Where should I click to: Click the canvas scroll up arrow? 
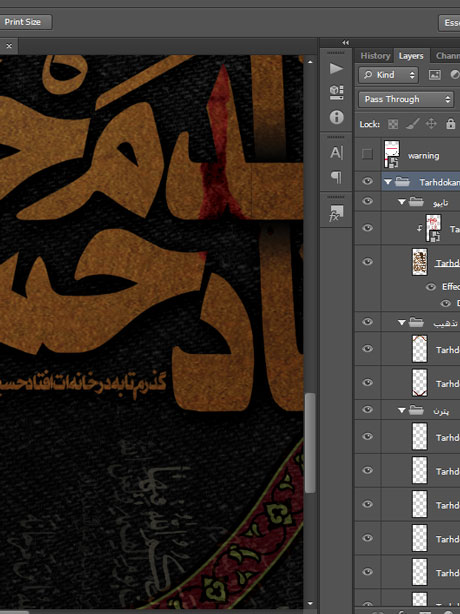[310, 61]
